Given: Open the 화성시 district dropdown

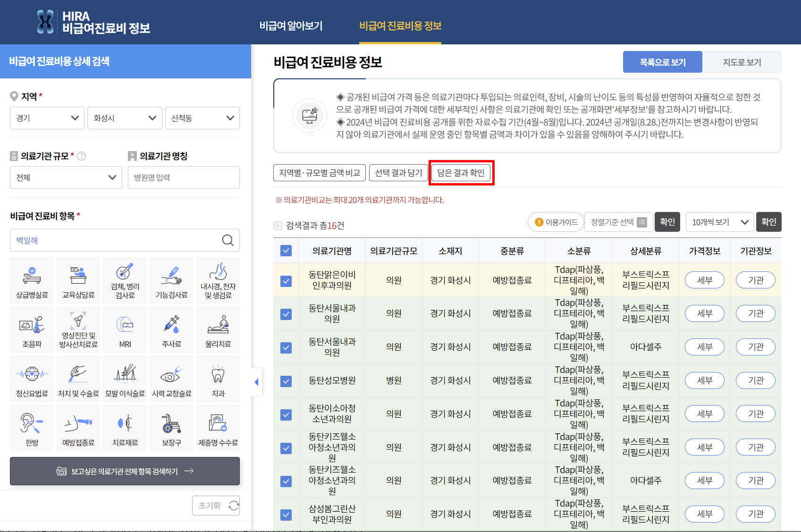Looking at the screenshot, I should (124, 118).
